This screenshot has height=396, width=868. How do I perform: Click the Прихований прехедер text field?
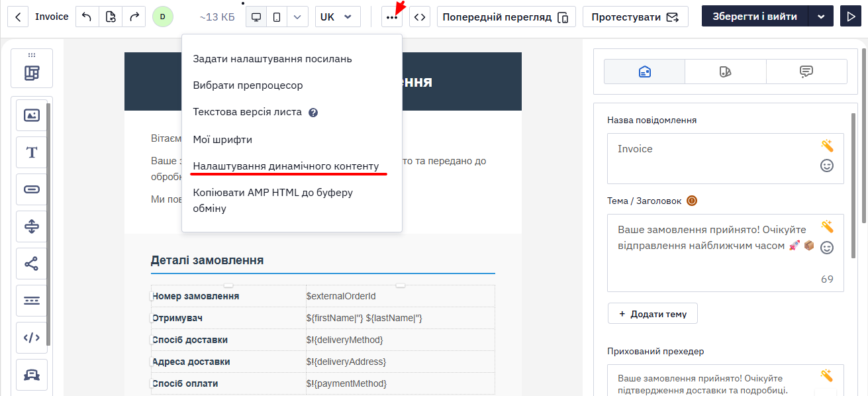[x=726, y=380]
